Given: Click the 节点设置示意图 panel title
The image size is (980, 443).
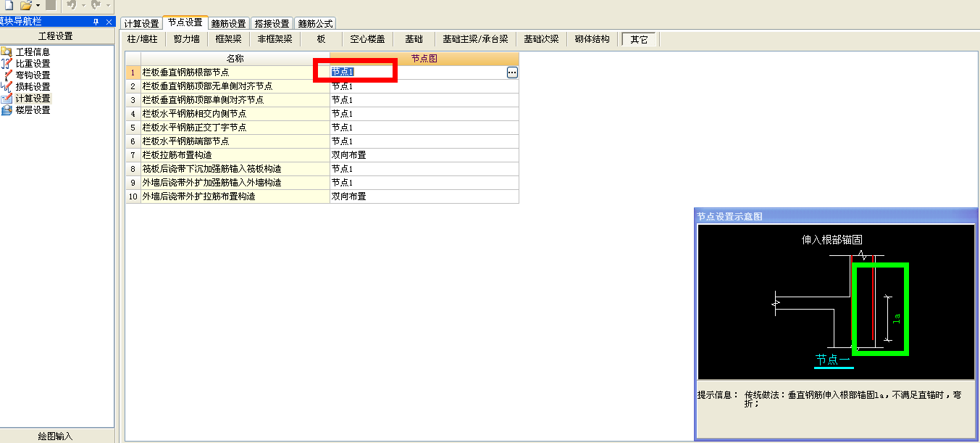Looking at the screenshot, I should (729, 216).
